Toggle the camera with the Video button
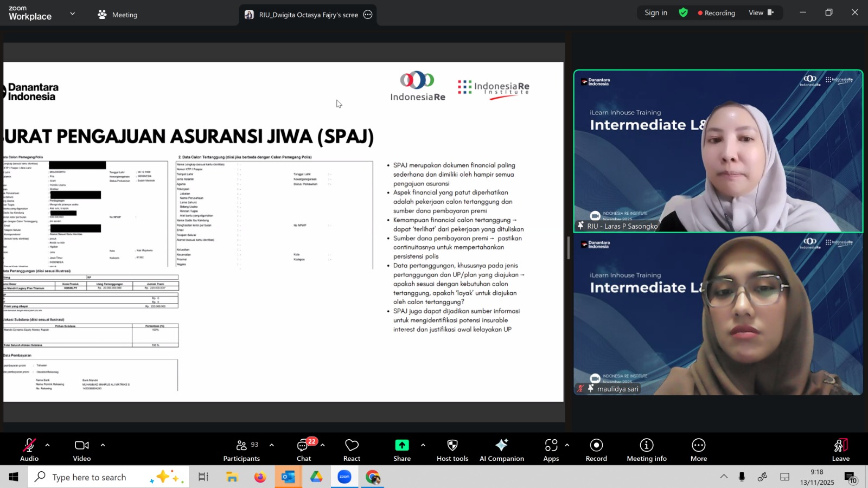 point(82,450)
